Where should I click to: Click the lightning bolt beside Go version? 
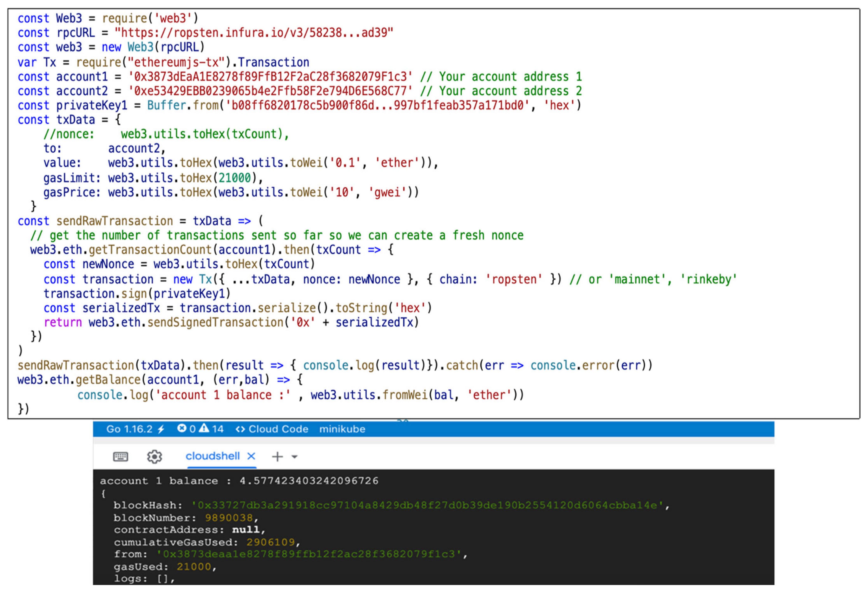tap(161, 429)
